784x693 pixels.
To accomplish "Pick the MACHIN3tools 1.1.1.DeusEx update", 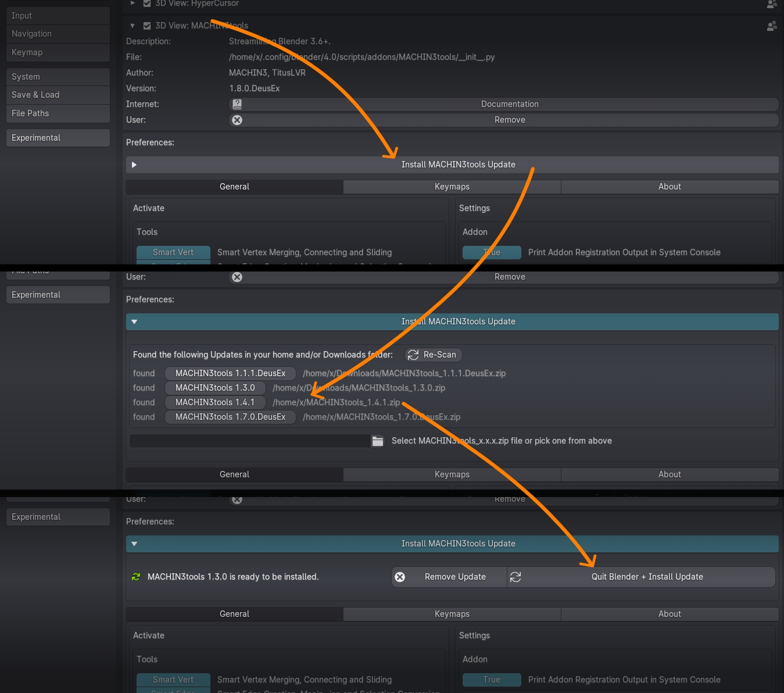I will 230,373.
